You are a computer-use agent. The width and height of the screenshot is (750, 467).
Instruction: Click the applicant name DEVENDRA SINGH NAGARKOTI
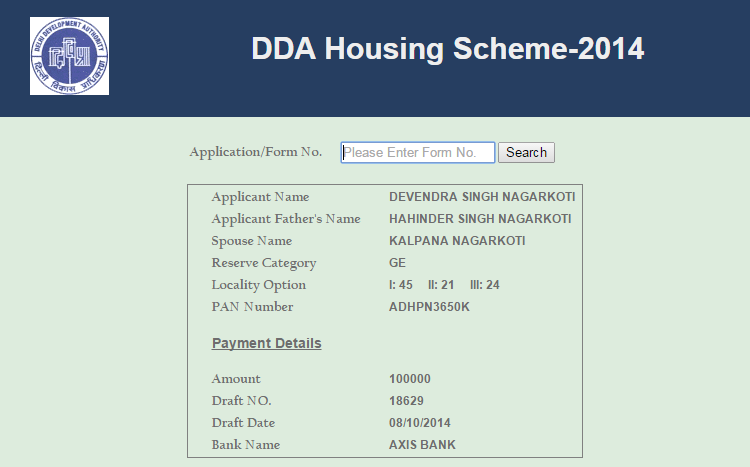[x=482, y=197]
